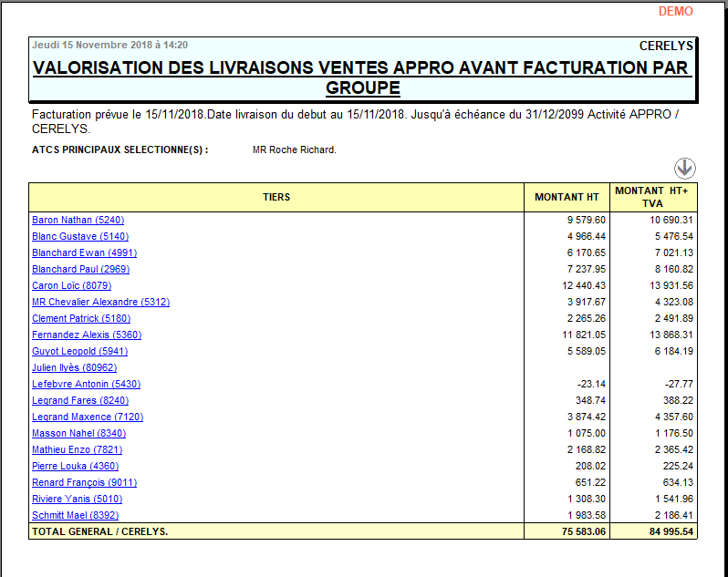Screen dimensions: 728x577
Task: Select Mathieu Enzo (7821) link
Action: click(77, 449)
